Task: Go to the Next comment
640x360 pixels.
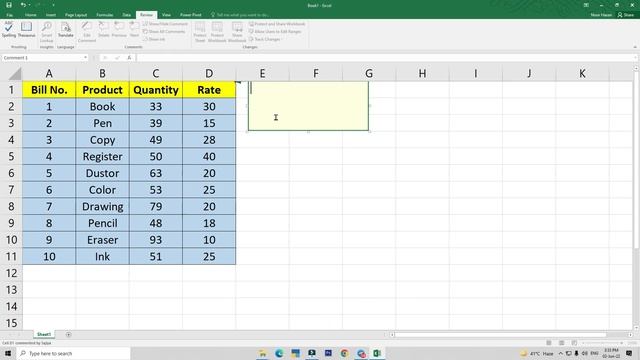Action: click(134, 30)
